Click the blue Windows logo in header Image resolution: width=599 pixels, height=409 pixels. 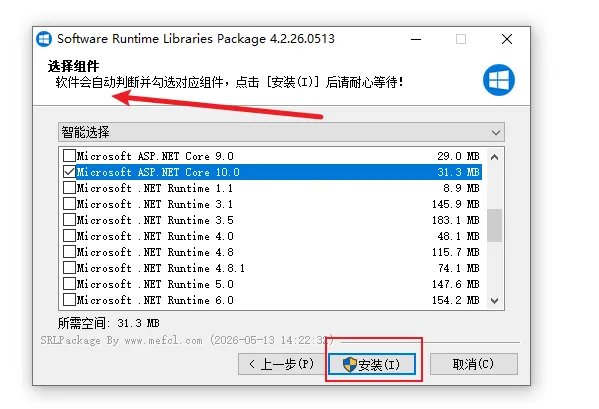coord(499,80)
